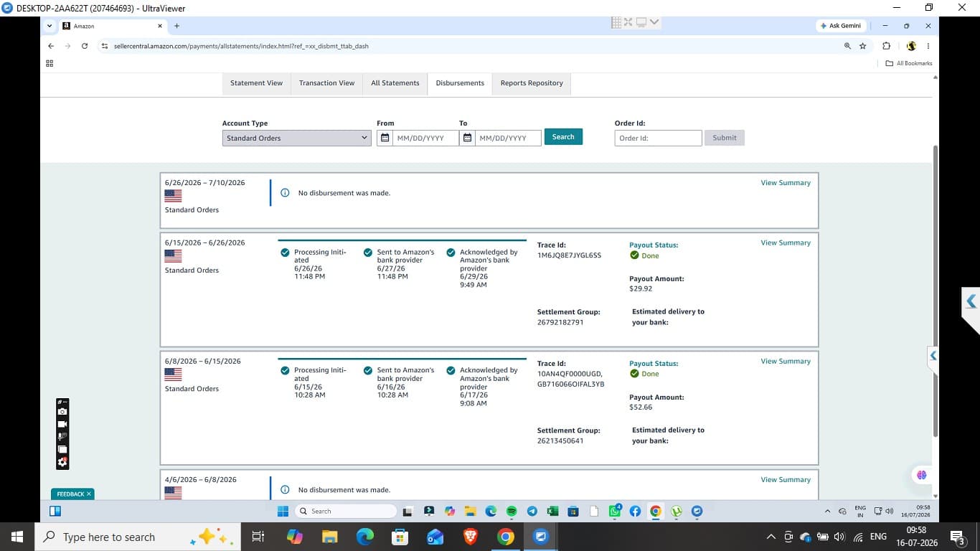Open the Chrome three-dot menu
The width and height of the screenshot is (980, 551).
(928, 46)
